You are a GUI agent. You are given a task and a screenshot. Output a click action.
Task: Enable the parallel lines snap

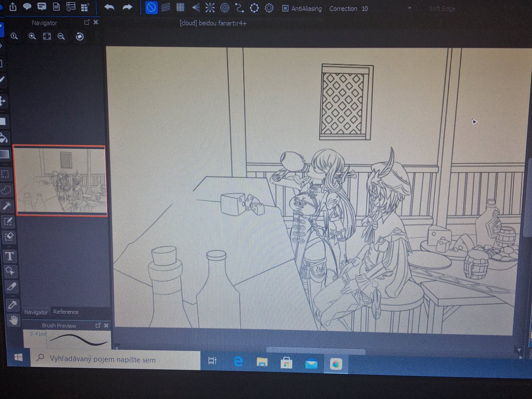[166, 8]
